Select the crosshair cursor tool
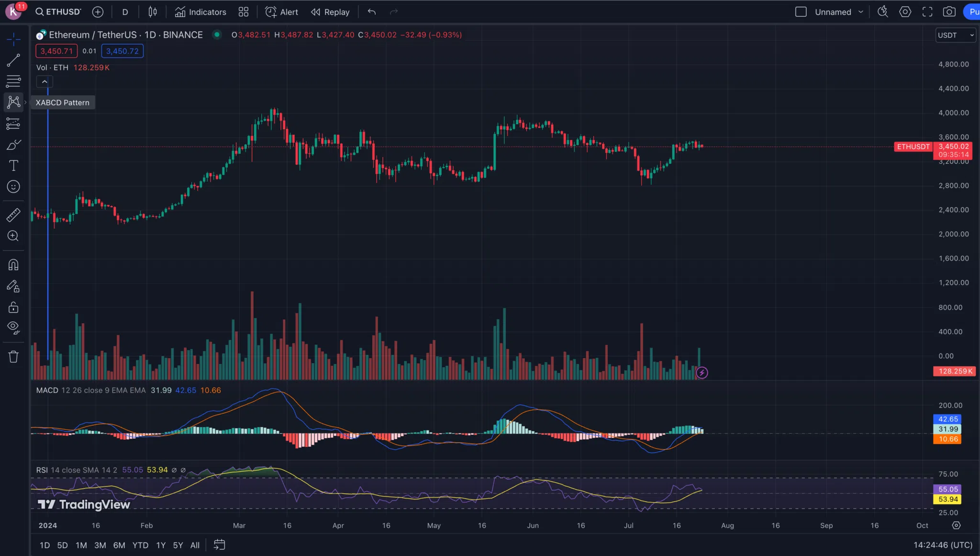This screenshot has height=556, width=980. (x=13, y=39)
